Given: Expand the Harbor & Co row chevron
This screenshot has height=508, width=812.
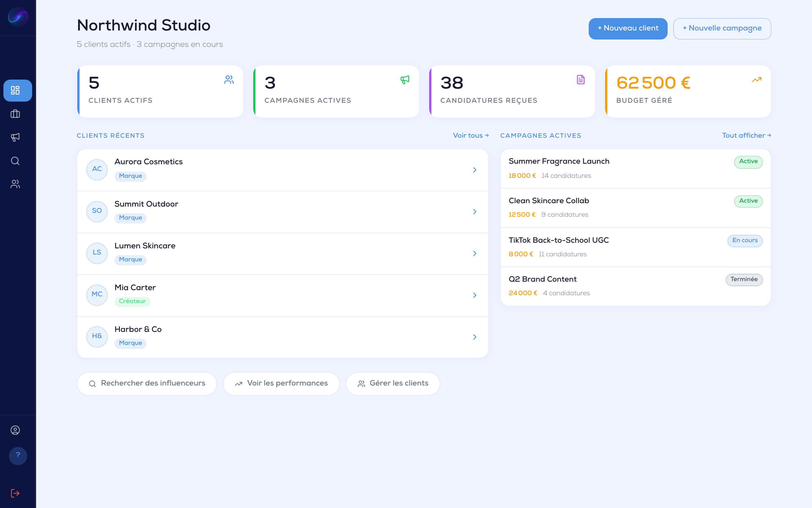Looking at the screenshot, I should [475, 337].
